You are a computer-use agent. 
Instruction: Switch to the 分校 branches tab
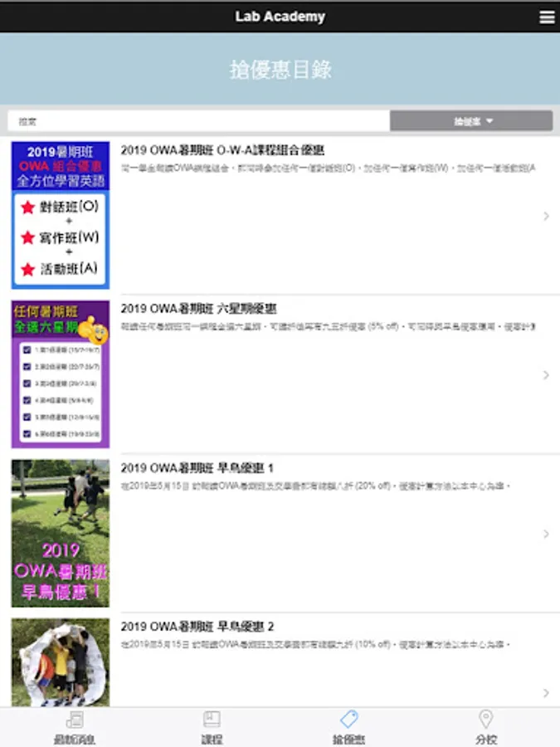485,727
